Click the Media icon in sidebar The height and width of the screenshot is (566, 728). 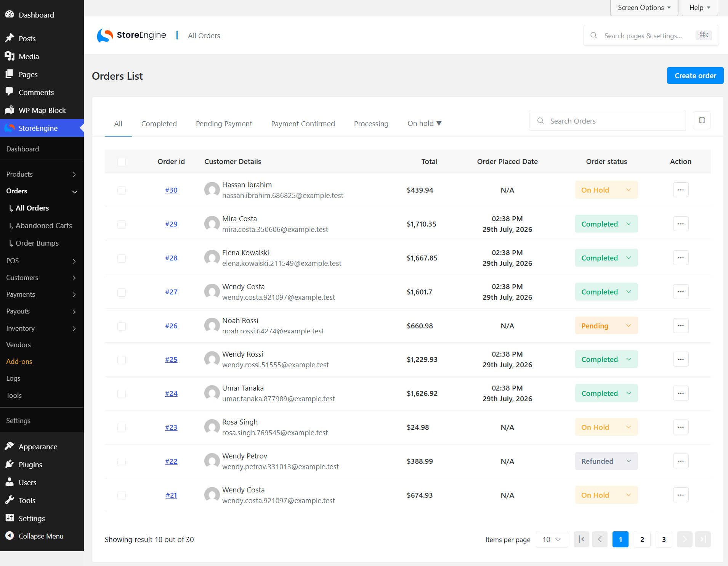tap(10, 56)
